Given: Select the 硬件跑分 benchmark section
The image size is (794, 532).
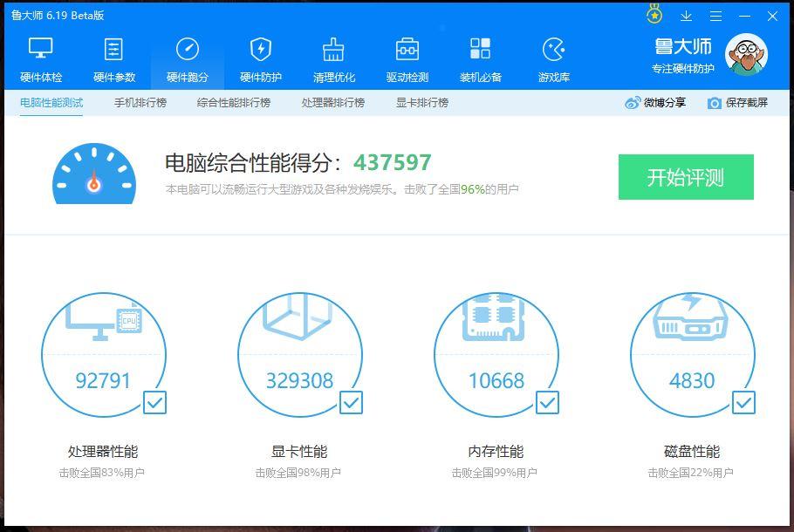Looking at the screenshot, I should [188, 59].
